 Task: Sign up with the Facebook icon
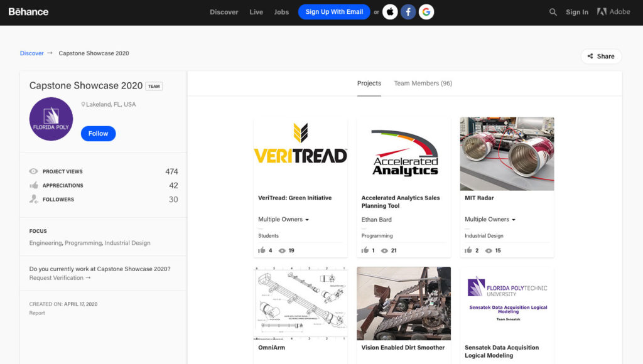coord(408,12)
